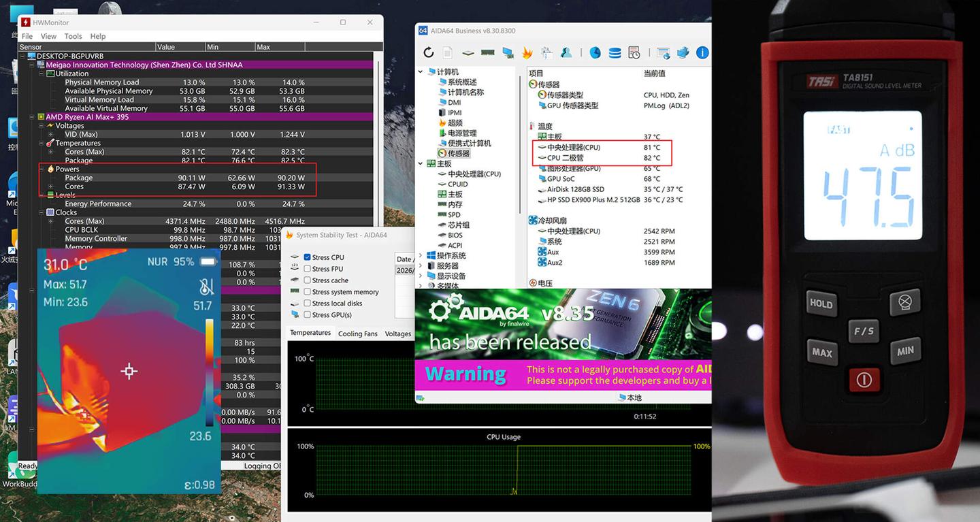Click the green memory module toolbar icon in AIDA64
The image size is (980, 522).
pos(487,52)
